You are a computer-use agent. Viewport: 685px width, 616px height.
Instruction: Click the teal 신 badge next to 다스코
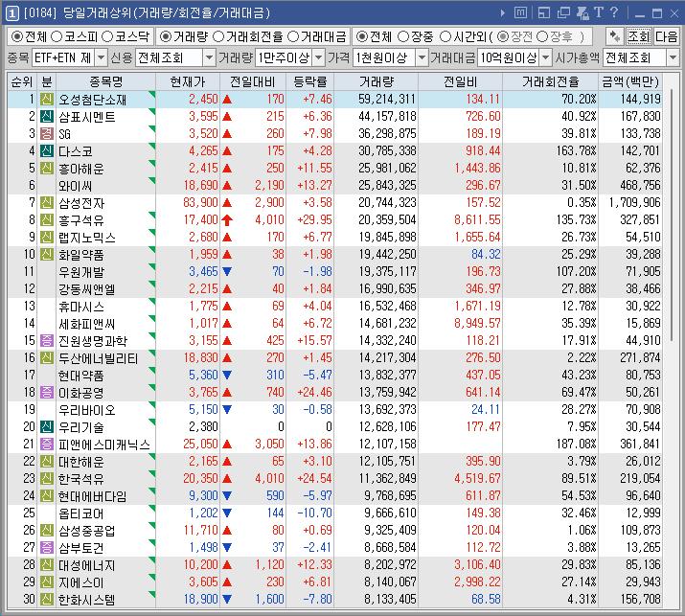47,150
